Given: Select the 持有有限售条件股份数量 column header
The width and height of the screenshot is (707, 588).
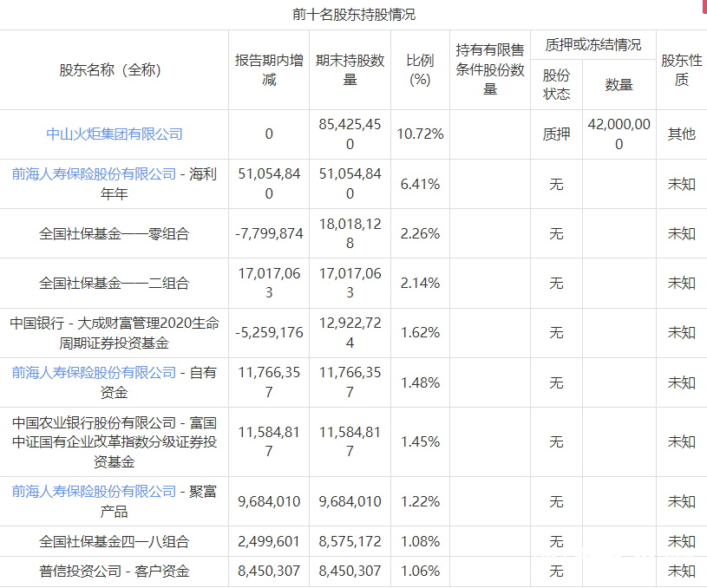Looking at the screenshot, I should (x=490, y=69).
